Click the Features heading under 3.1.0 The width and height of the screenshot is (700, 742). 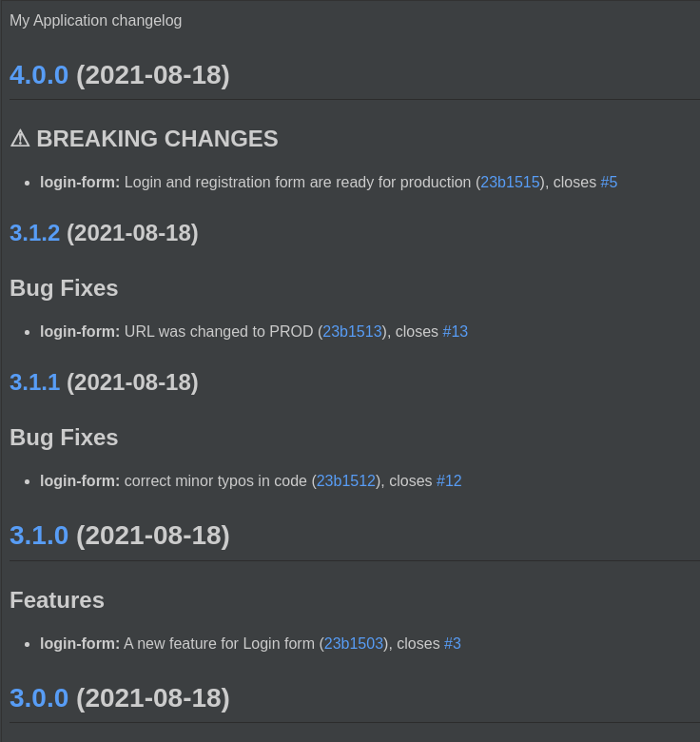[x=57, y=600]
